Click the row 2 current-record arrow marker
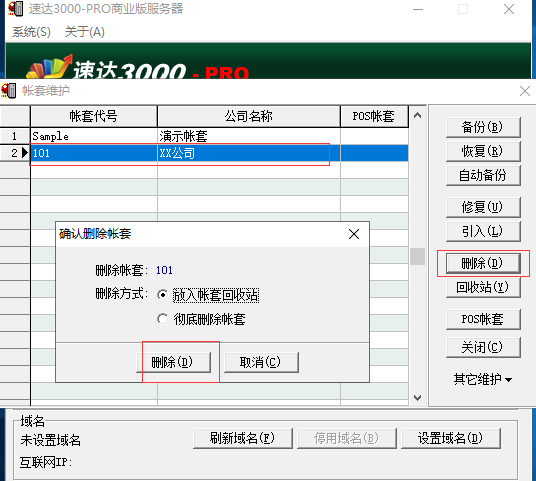 [x=25, y=152]
